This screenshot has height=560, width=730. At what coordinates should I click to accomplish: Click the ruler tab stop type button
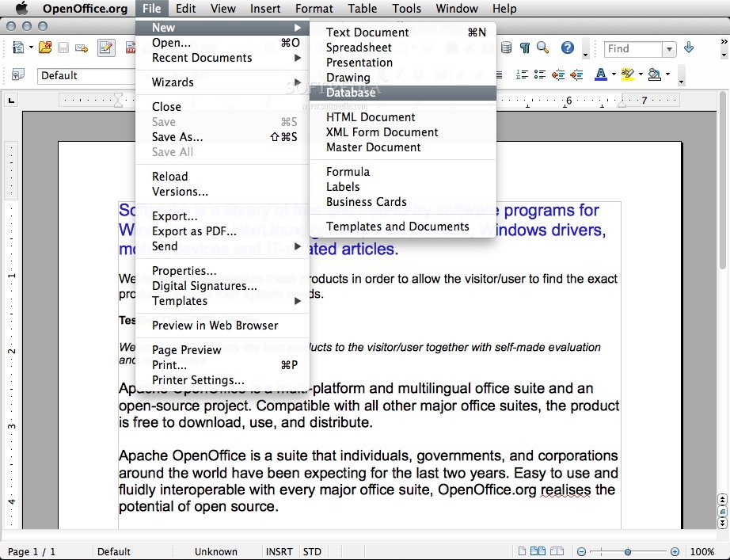(12, 100)
